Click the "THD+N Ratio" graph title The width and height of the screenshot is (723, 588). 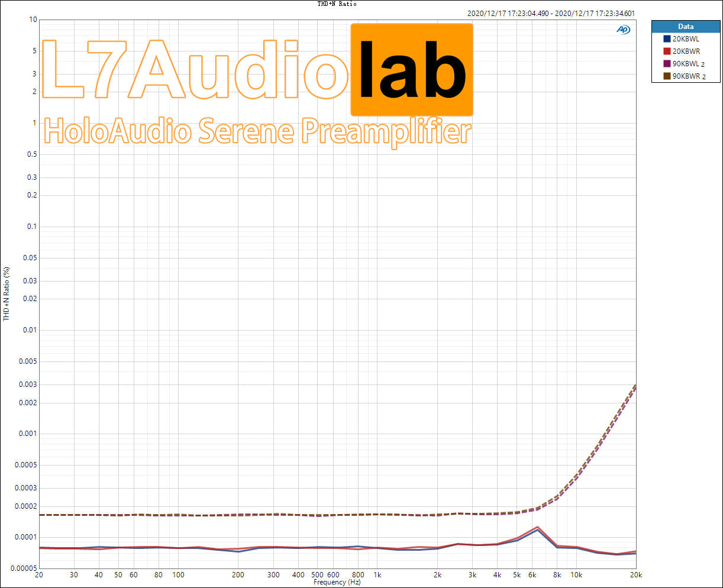click(337, 4)
